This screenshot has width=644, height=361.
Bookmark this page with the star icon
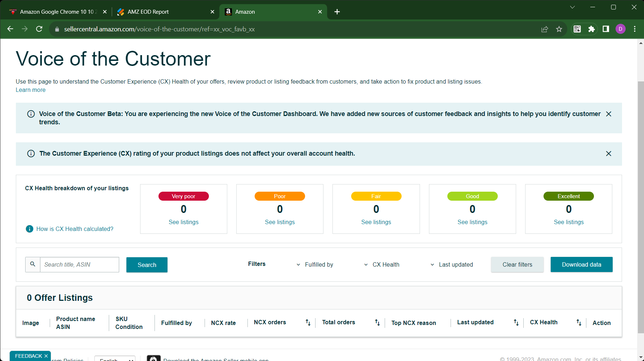click(x=559, y=29)
